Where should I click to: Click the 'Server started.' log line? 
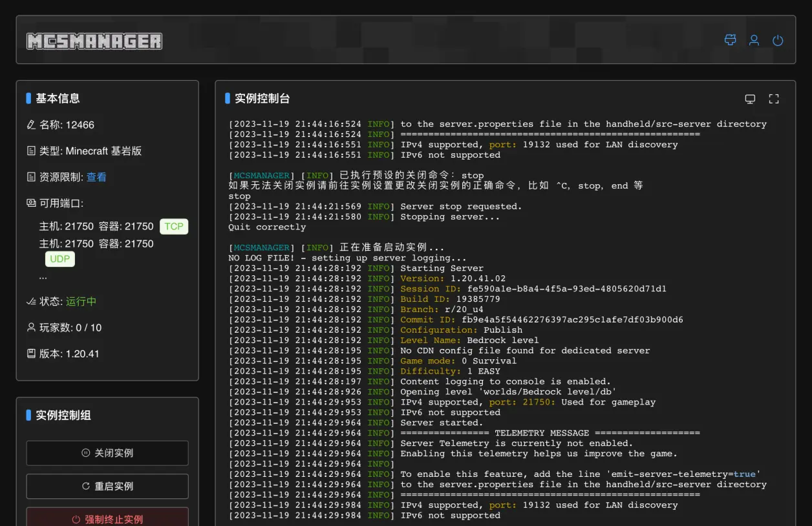[356, 423]
